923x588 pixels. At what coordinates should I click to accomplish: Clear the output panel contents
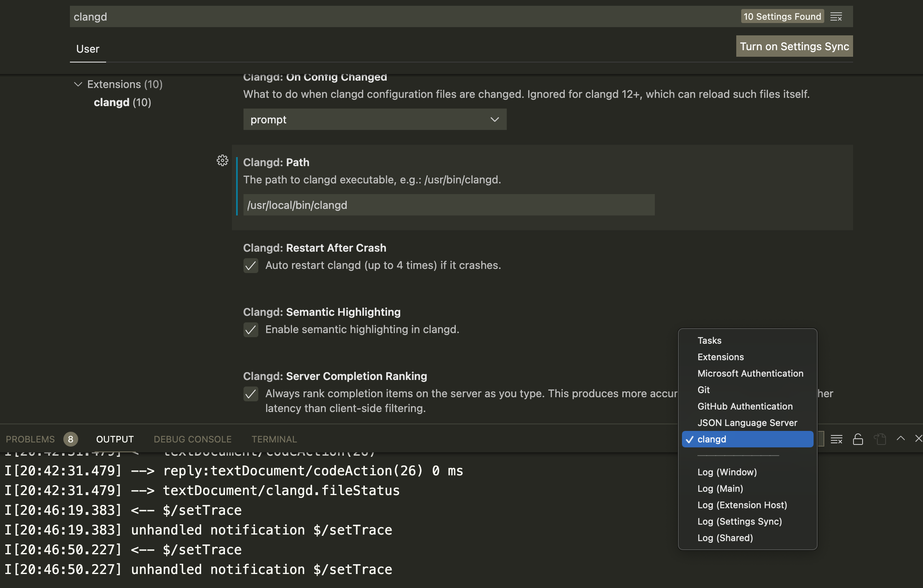pos(836,439)
